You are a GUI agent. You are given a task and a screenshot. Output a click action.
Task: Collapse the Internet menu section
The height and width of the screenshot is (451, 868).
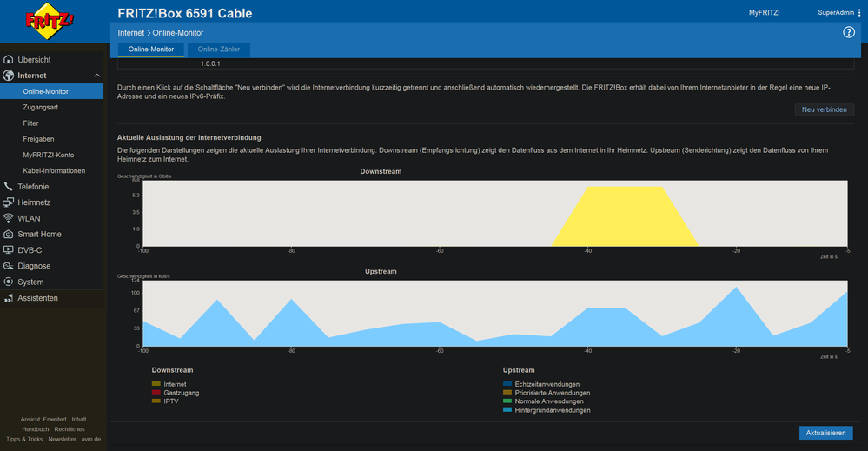(x=96, y=76)
